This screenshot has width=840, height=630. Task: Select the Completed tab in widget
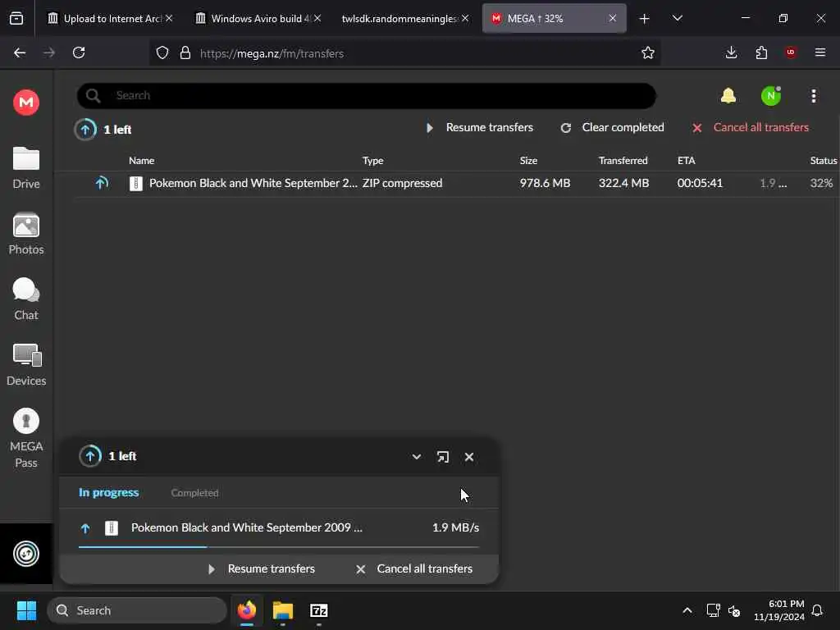(194, 493)
